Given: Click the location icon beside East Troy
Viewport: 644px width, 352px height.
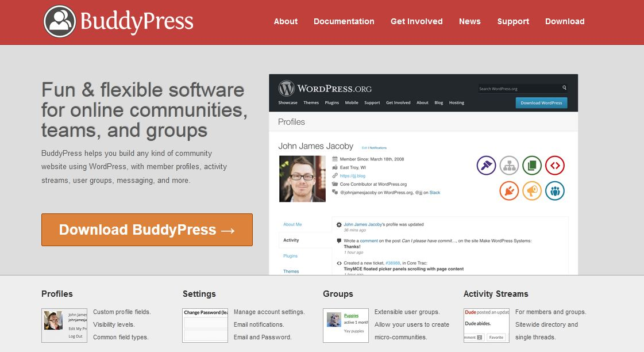Looking at the screenshot, I should [x=335, y=167].
